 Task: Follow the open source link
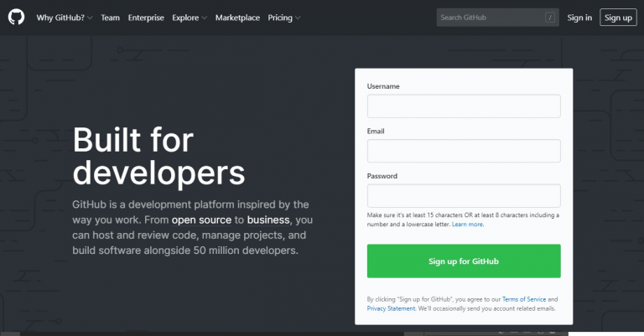(201, 220)
